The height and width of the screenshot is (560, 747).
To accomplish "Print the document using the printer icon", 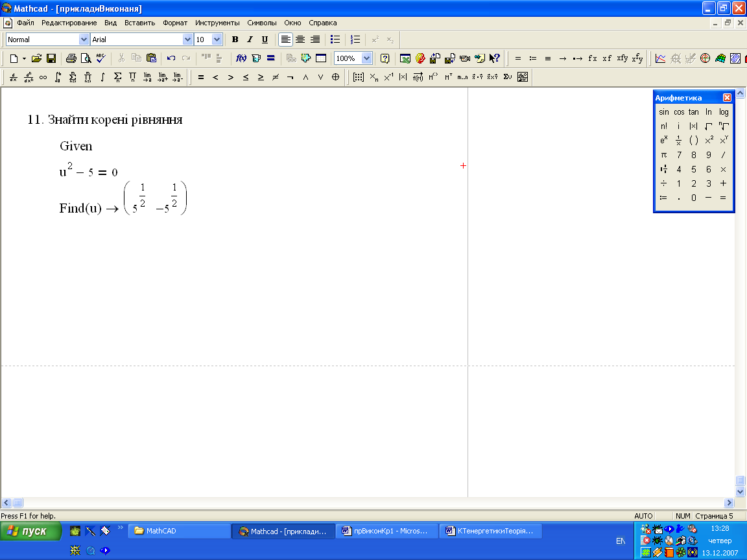I will click(71, 58).
